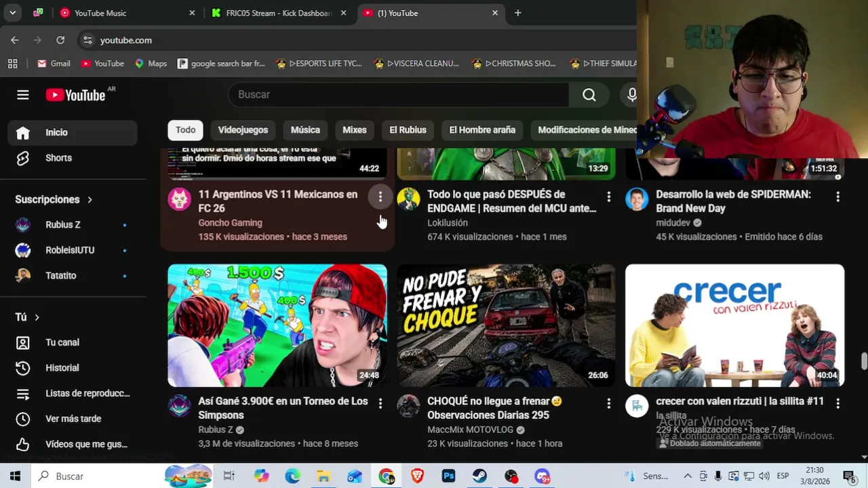Viewport: 868px width, 488px height.
Task: Click the YouTube search field
Action: pos(399,95)
